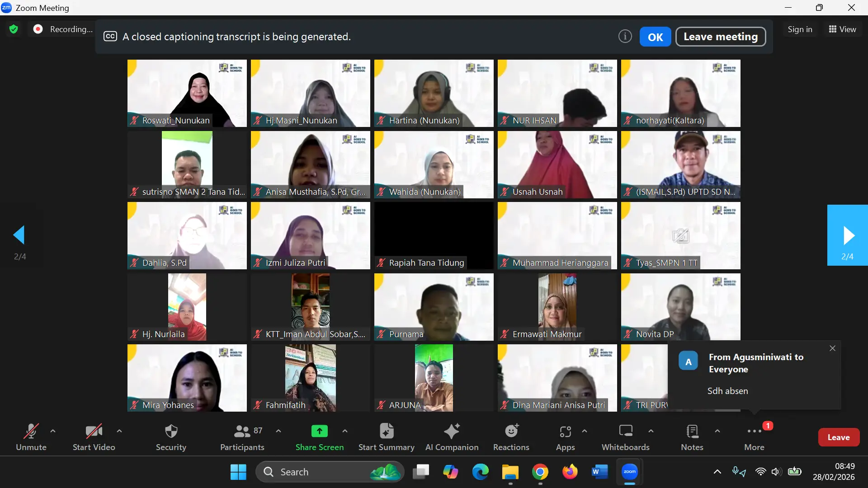The height and width of the screenshot is (488, 868).
Task: Open the Whiteboards tool
Action: pos(625,432)
